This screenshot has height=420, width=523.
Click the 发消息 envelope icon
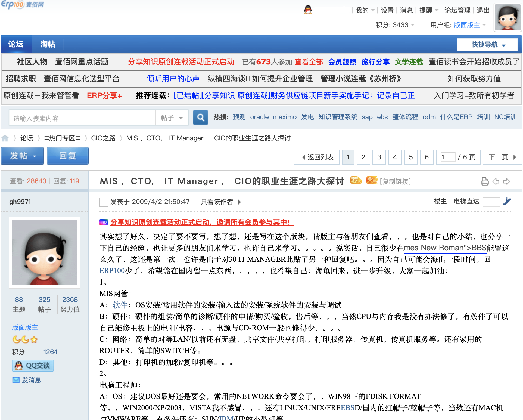[16, 380]
